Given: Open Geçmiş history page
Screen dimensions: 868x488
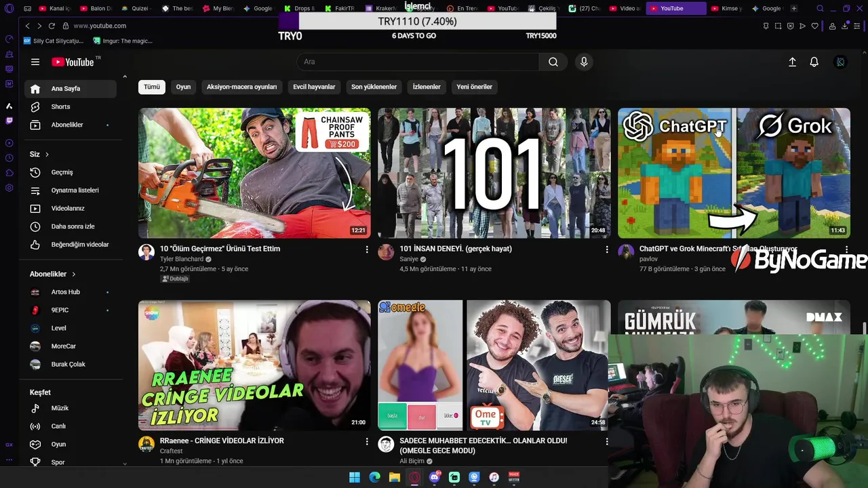Looking at the screenshot, I should (71, 172).
